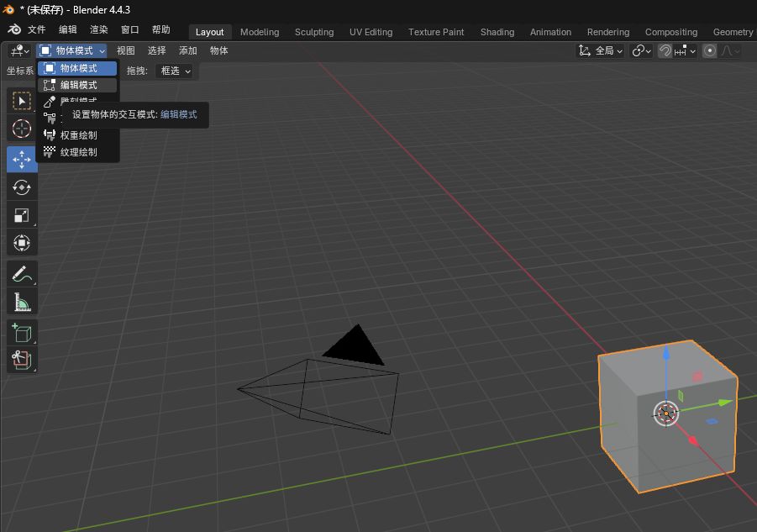Select the Rotate tool

[22, 187]
